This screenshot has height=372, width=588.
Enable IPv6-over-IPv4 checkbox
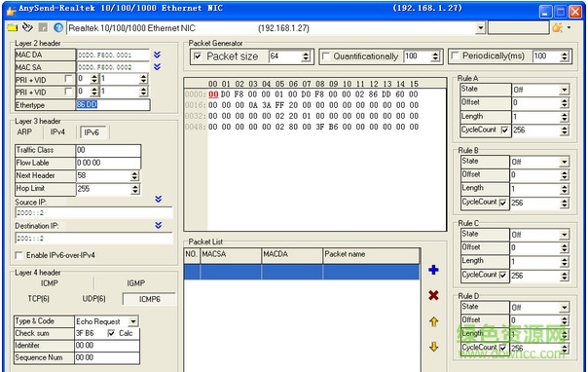click(x=18, y=255)
